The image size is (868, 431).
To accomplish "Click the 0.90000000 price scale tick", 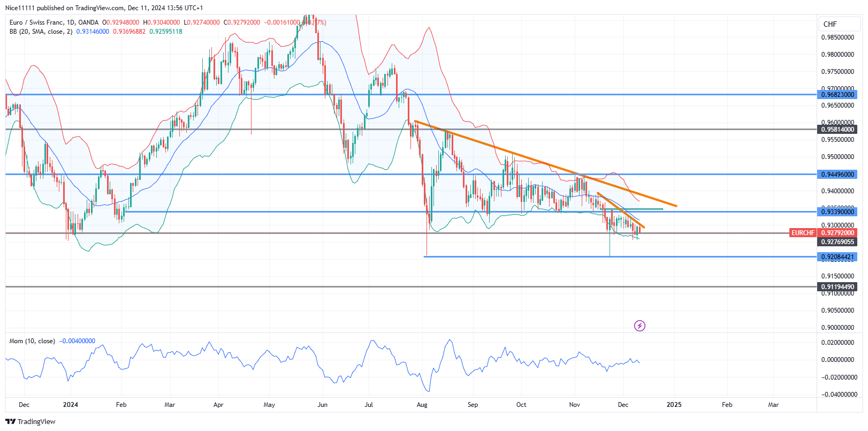I will (x=837, y=328).
